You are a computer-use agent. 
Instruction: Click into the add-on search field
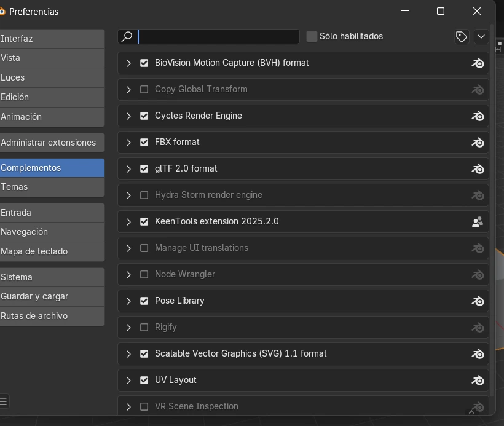pos(218,37)
